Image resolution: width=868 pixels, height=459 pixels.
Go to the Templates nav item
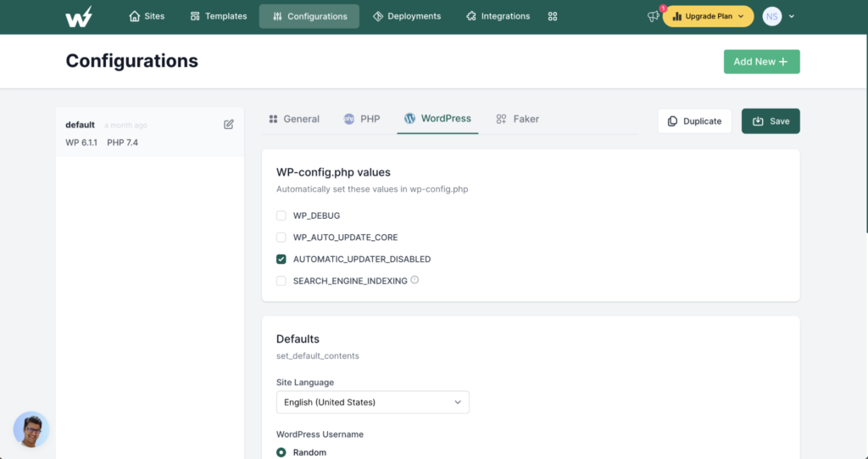(218, 17)
